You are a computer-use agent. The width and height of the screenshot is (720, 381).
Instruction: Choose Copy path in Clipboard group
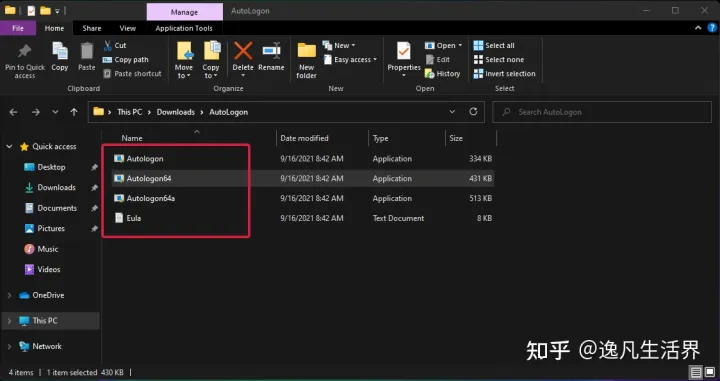tap(125, 60)
